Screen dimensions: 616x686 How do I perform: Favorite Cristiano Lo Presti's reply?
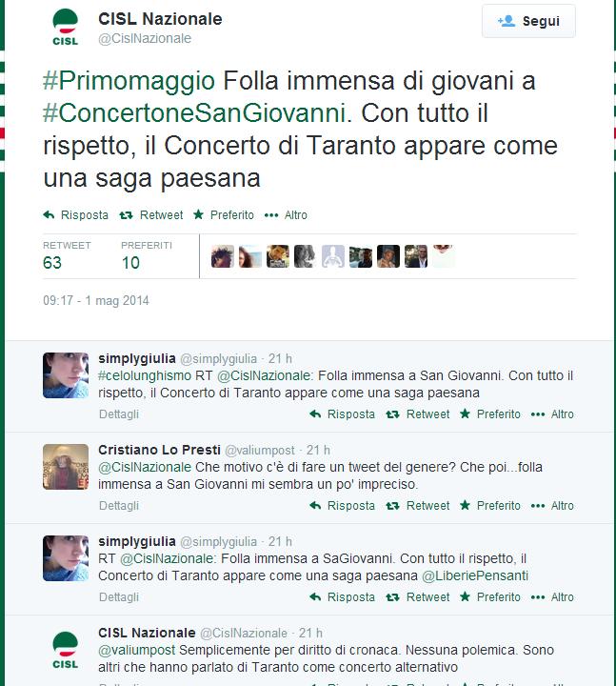coord(490,505)
